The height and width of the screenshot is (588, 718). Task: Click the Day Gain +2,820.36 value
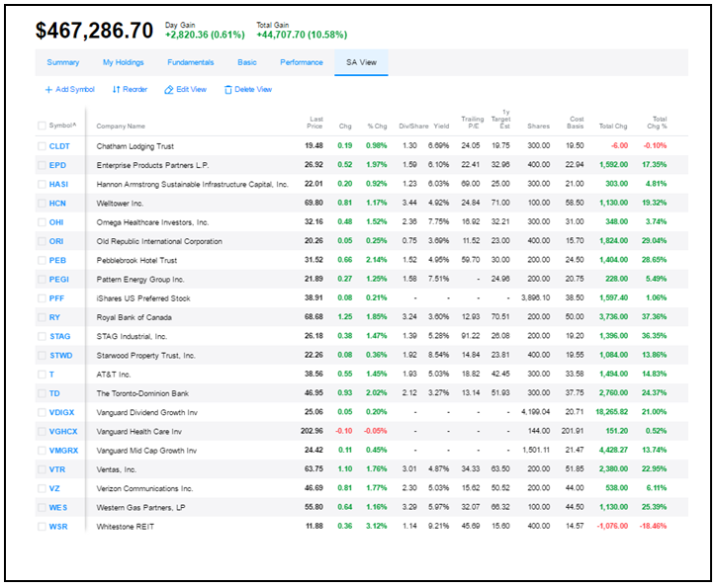(x=205, y=36)
